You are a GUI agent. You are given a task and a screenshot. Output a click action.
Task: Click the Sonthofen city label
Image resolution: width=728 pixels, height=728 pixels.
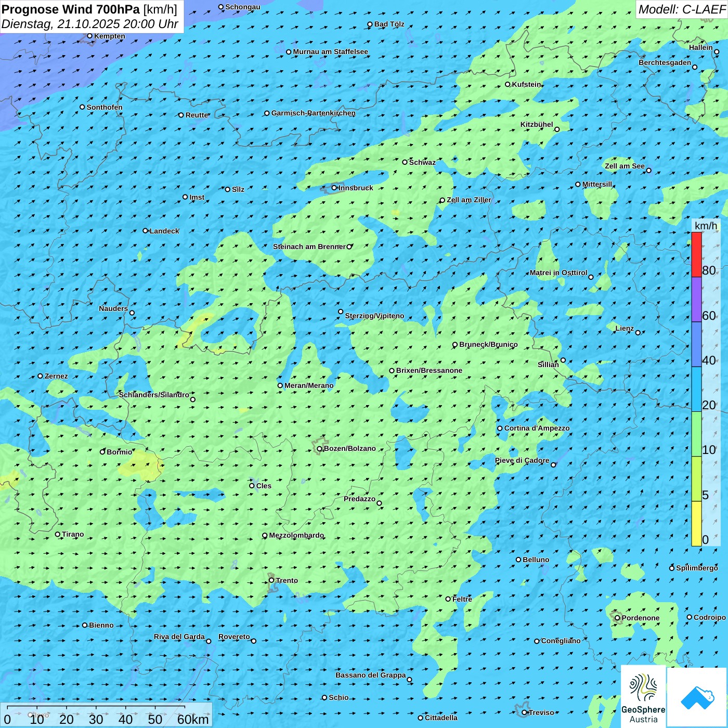pos(105,107)
